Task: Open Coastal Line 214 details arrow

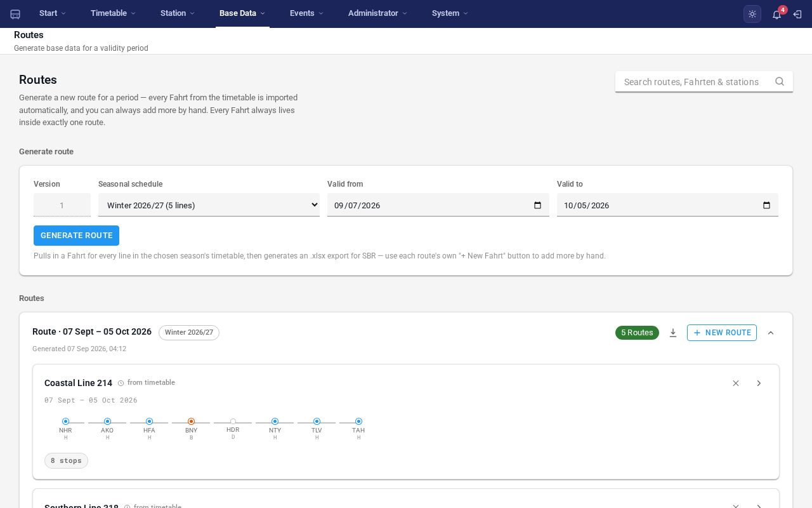Action: (759, 383)
